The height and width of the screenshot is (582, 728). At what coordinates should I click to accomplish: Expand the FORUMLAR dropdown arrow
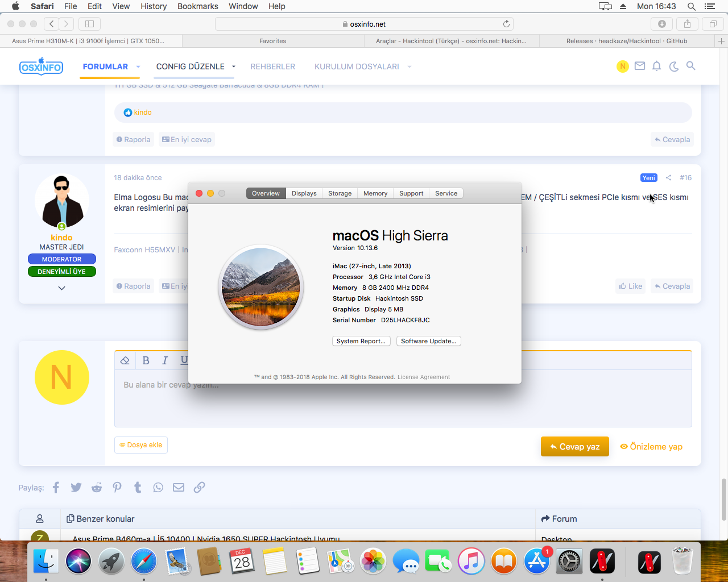click(138, 67)
